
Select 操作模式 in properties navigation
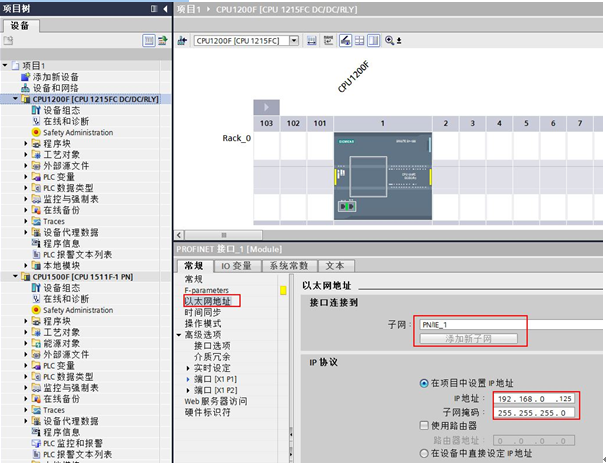click(x=203, y=323)
